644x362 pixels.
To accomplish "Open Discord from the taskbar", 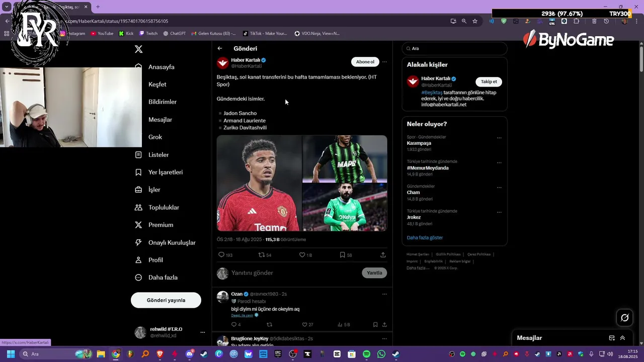I will [x=189, y=354].
